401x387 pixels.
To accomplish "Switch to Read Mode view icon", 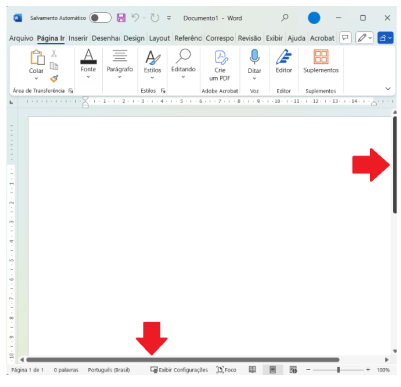I will [252, 370].
